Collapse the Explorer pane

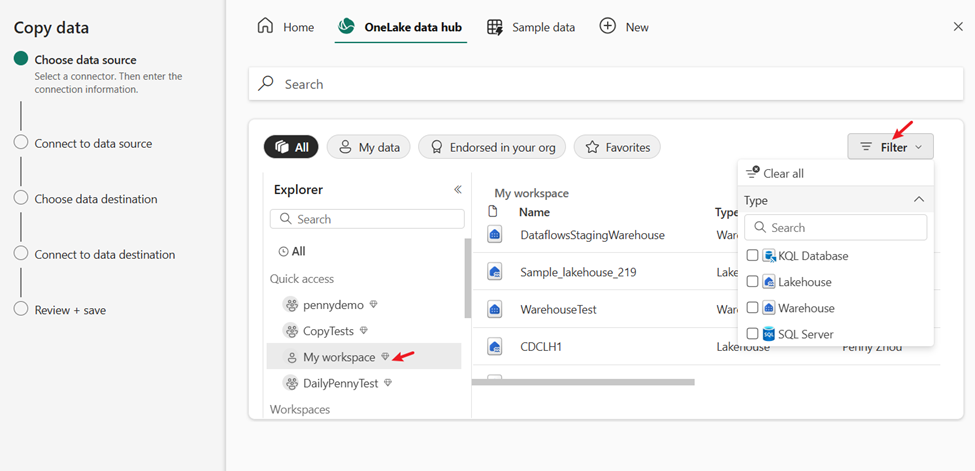tap(458, 190)
